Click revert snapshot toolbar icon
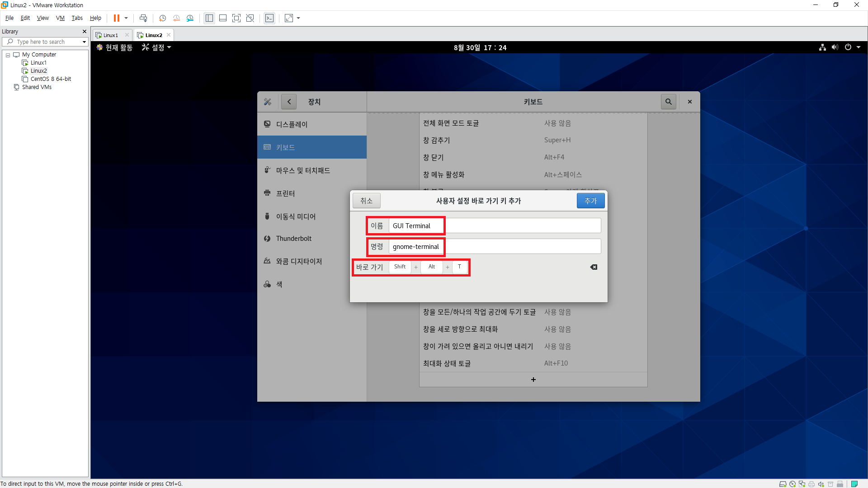868x488 pixels. click(176, 18)
